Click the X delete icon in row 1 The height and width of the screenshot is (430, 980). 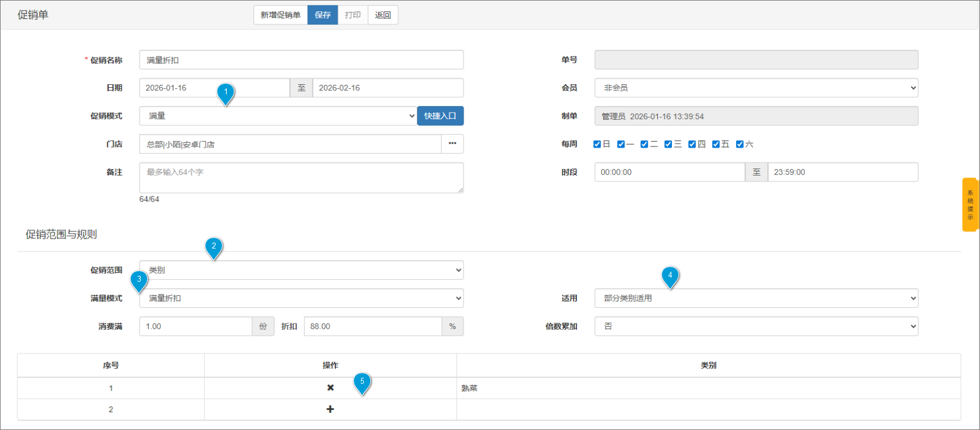coord(330,388)
